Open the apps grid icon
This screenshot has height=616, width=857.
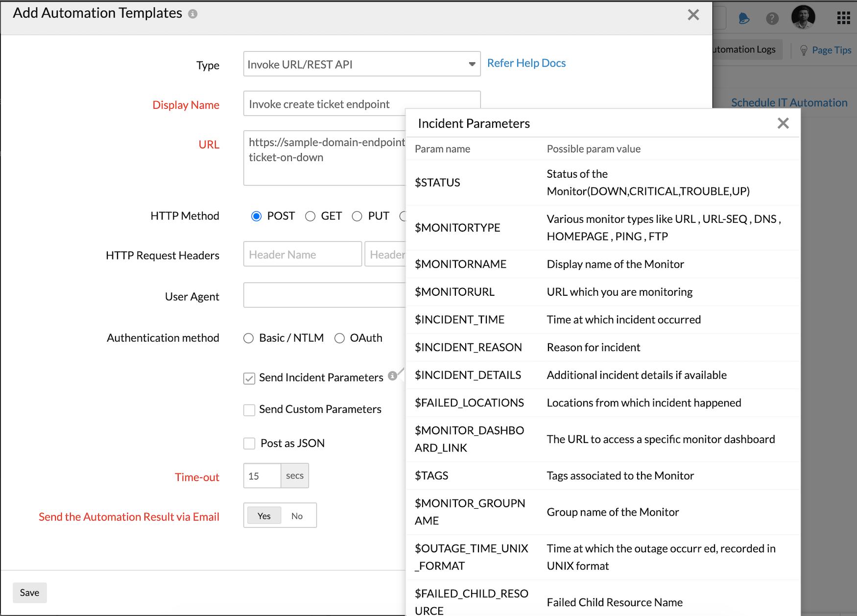click(843, 19)
